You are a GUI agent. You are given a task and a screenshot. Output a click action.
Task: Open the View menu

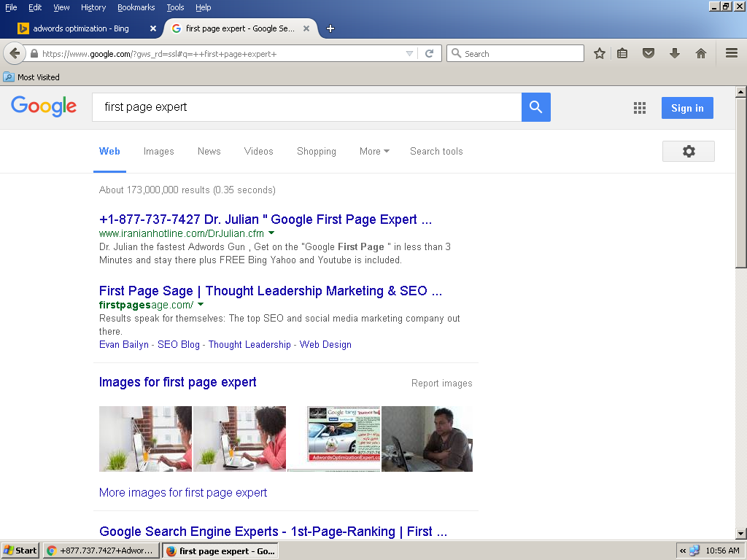[x=61, y=7]
